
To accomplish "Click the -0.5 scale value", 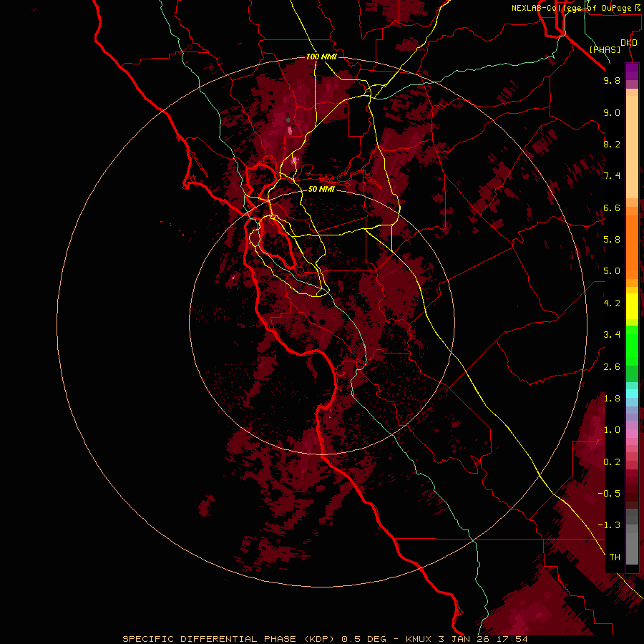I will [x=609, y=494].
